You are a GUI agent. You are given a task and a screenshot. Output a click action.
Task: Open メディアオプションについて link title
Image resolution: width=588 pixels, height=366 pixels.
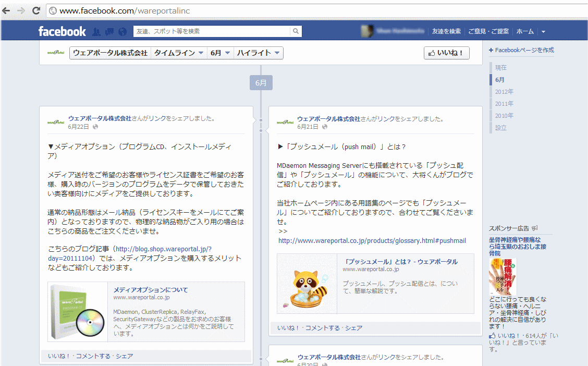pos(150,290)
